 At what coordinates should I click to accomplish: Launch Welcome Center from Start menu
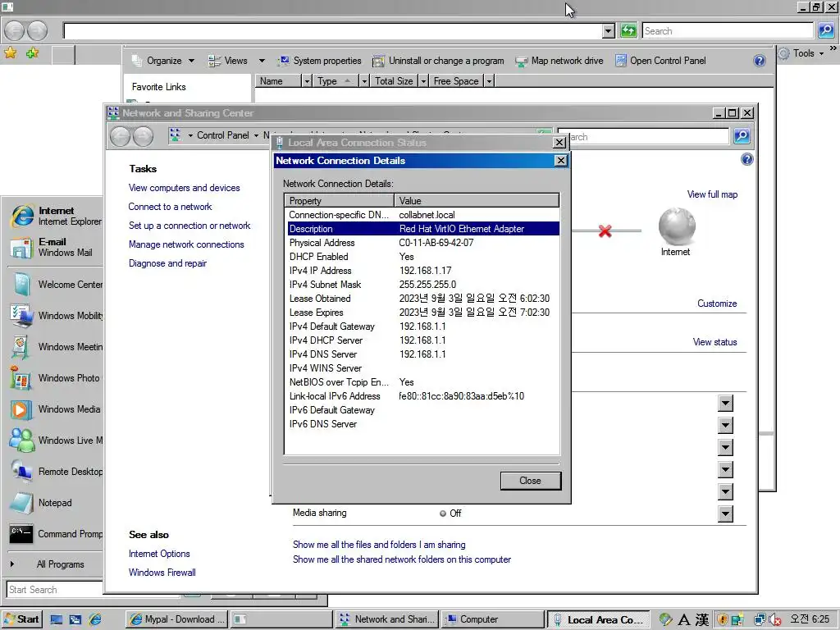(56, 285)
